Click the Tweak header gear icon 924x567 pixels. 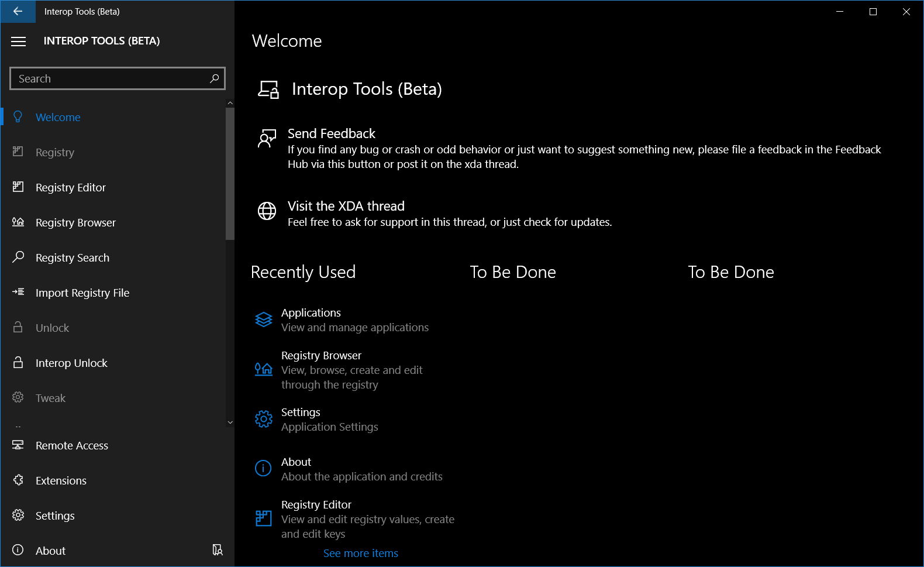pos(18,397)
